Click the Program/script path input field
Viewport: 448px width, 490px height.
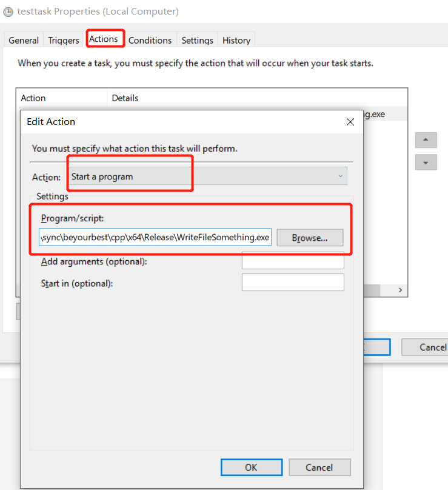[155, 237]
